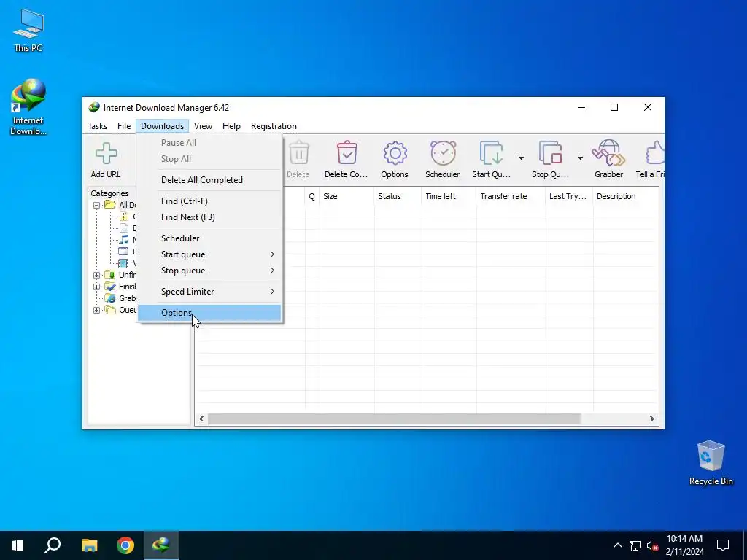Click the Q column header

tap(312, 196)
